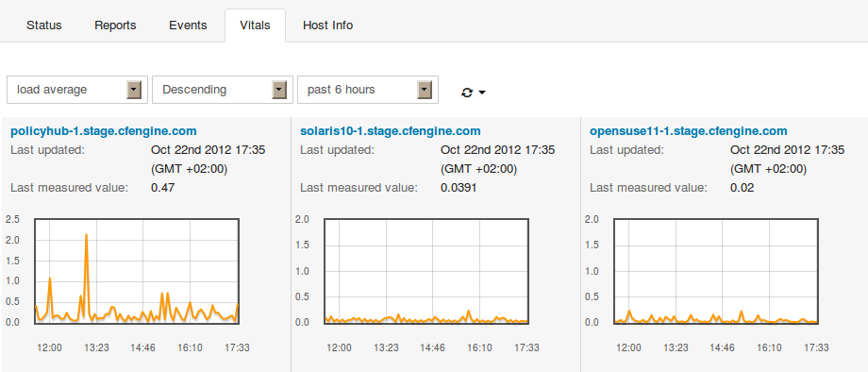Click arrow button of past 6 hours dropdown
Screen dimensions: 868x372
425,90
